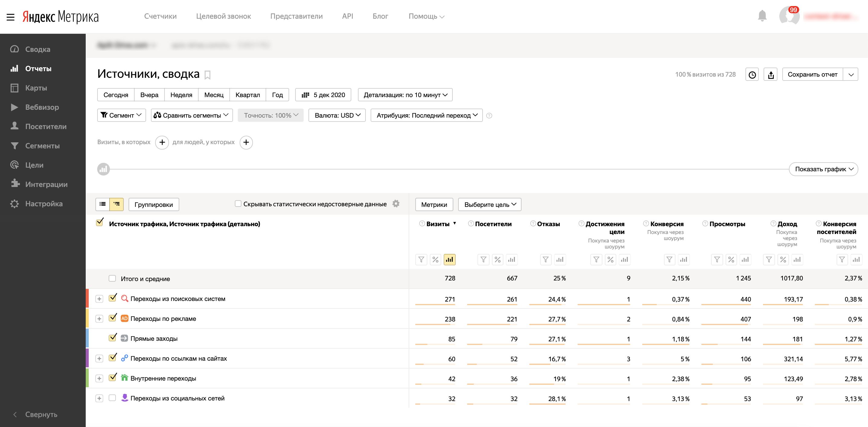Open the 5 дек 2020 date picker
This screenshot has width=868, height=427.
(x=323, y=95)
